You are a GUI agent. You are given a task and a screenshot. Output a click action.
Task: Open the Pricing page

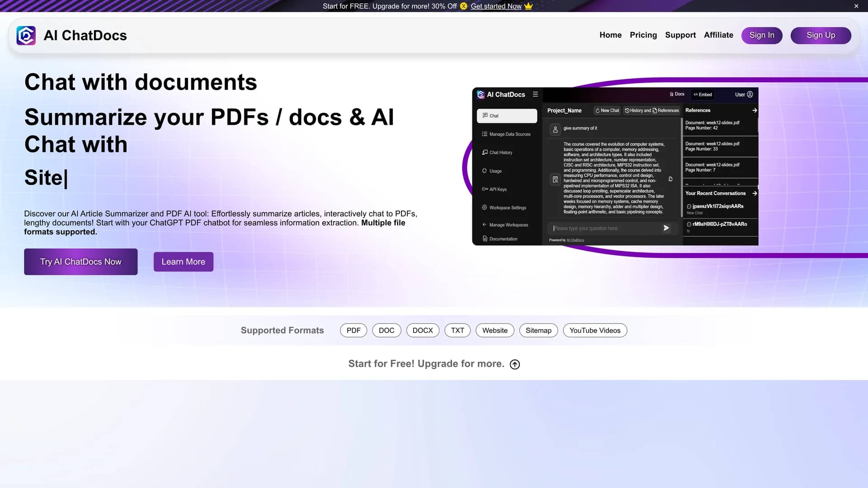pyautogui.click(x=643, y=35)
